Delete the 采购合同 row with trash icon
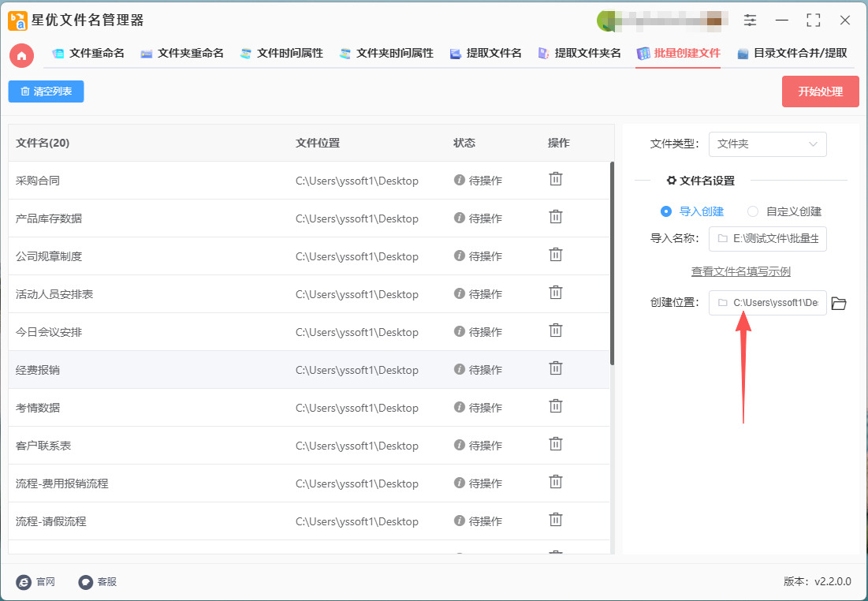 click(556, 179)
